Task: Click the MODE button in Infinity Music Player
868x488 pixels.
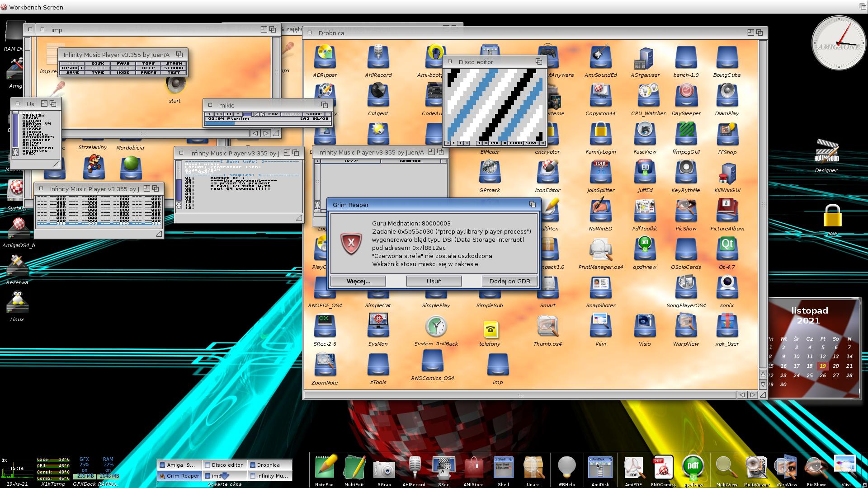Action: coord(123,73)
